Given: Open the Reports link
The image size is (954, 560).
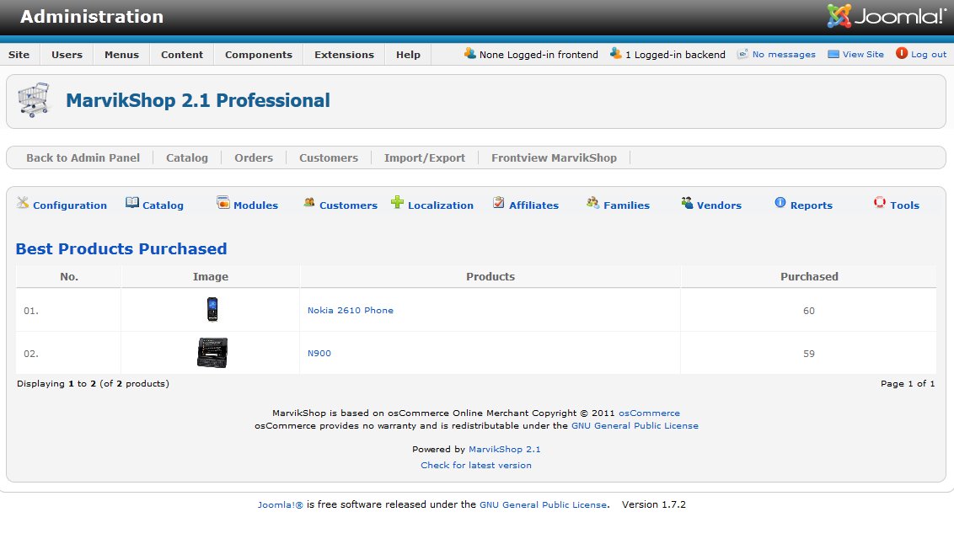Looking at the screenshot, I should click(x=812, y=205).
